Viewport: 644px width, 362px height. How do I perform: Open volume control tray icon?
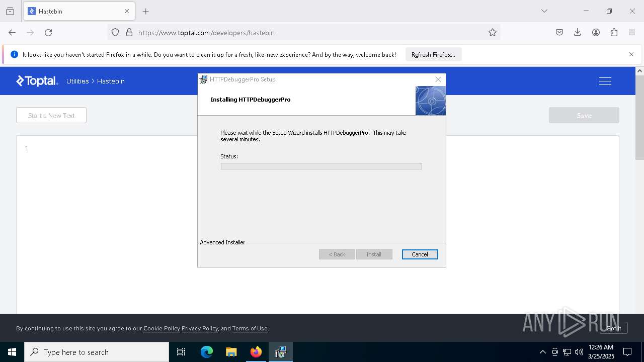[579, 352]
